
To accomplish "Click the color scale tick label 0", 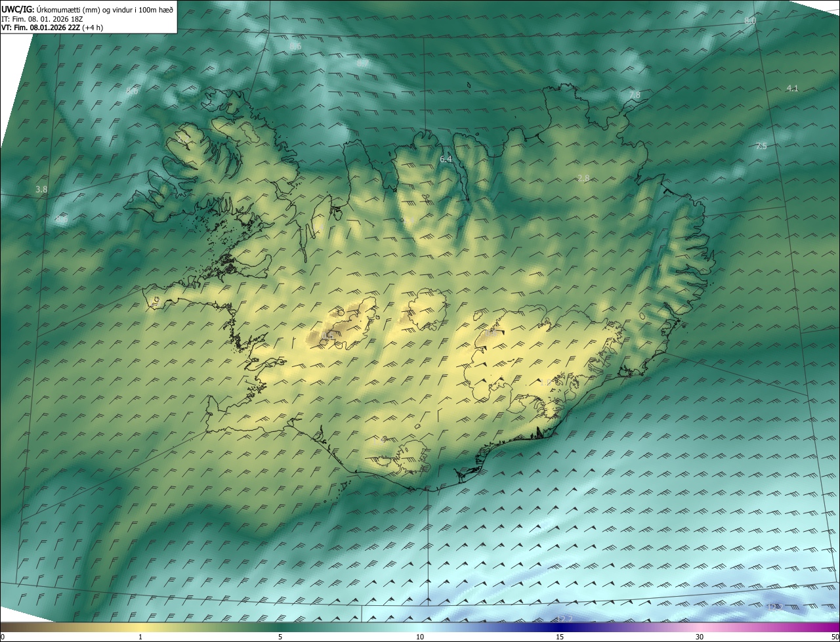I will tap(3, 637).
